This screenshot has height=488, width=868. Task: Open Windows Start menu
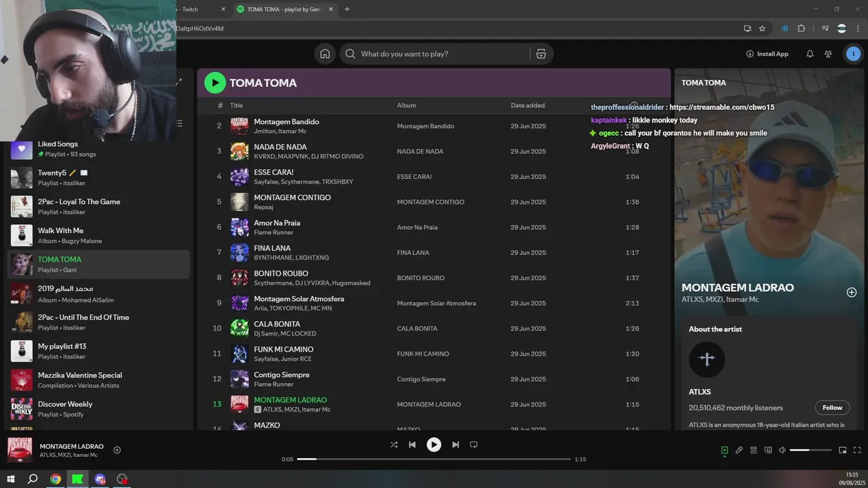pyautogui.click(x=11, y=479)
